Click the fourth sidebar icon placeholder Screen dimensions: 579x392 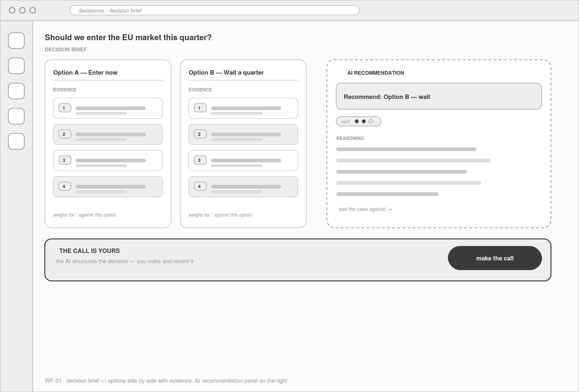pos(16,116)
